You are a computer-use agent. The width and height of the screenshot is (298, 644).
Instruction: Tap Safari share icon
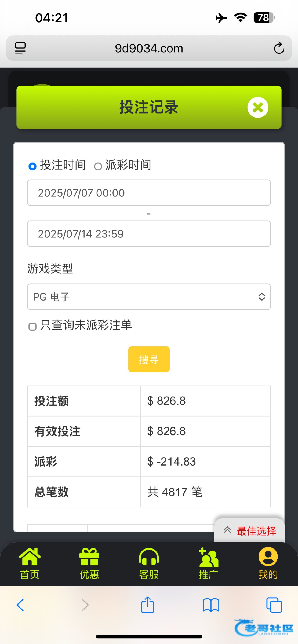[x=148, y=605]
